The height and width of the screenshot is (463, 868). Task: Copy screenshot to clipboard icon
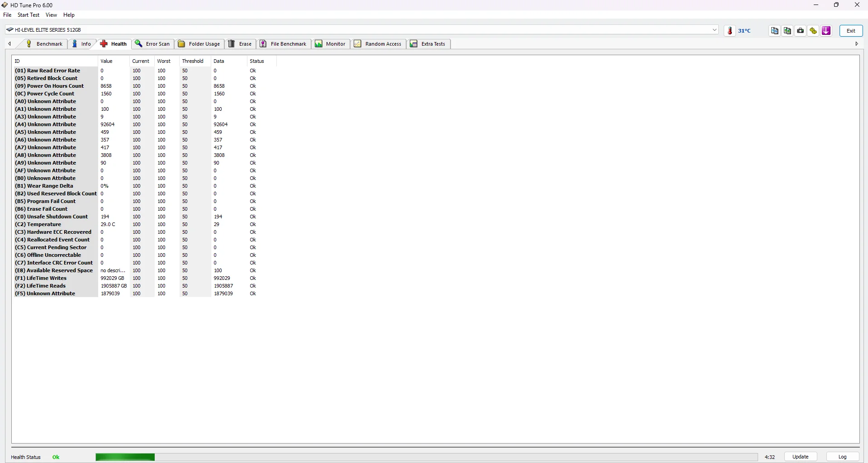click(787, 31)
